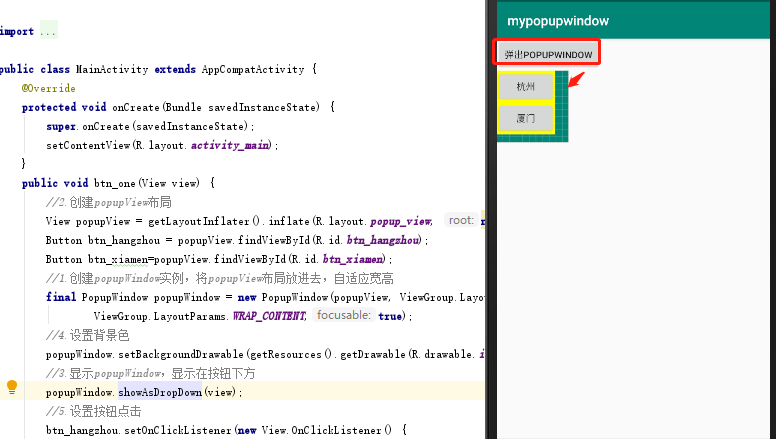776x439 pixels.
Task: Click the mypopupwindow app title
Action: [x=558, y=21]
